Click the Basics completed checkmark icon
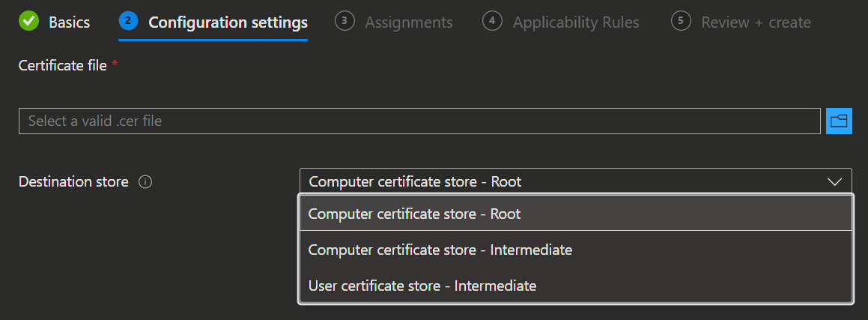 28,22
